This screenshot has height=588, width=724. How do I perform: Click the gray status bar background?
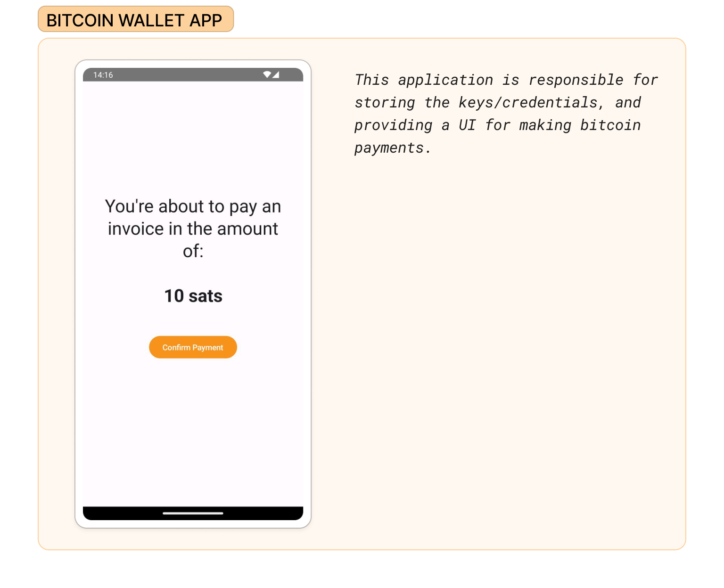pyautogui.click(x=189, y=75)
